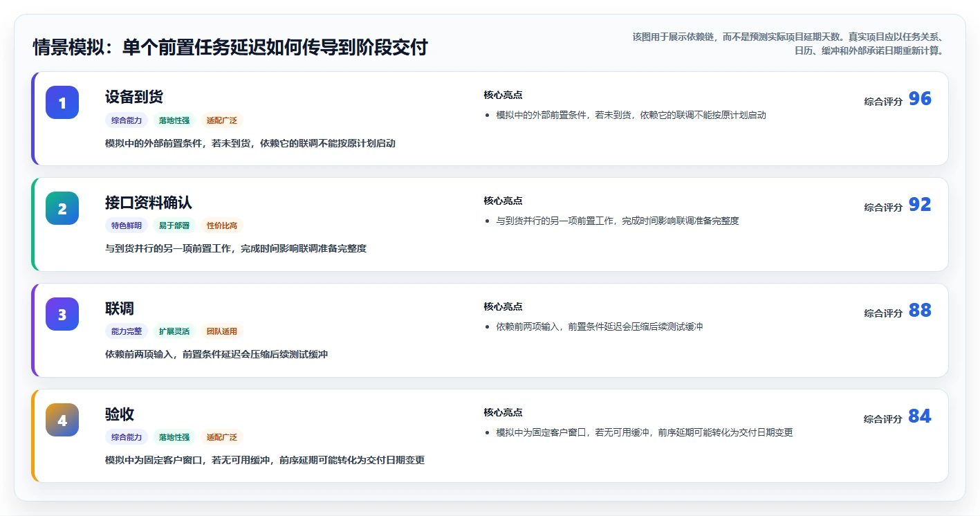Click the green number 2 badge
The width and height of the screenshot is (980, 516).
click(62, 208)
